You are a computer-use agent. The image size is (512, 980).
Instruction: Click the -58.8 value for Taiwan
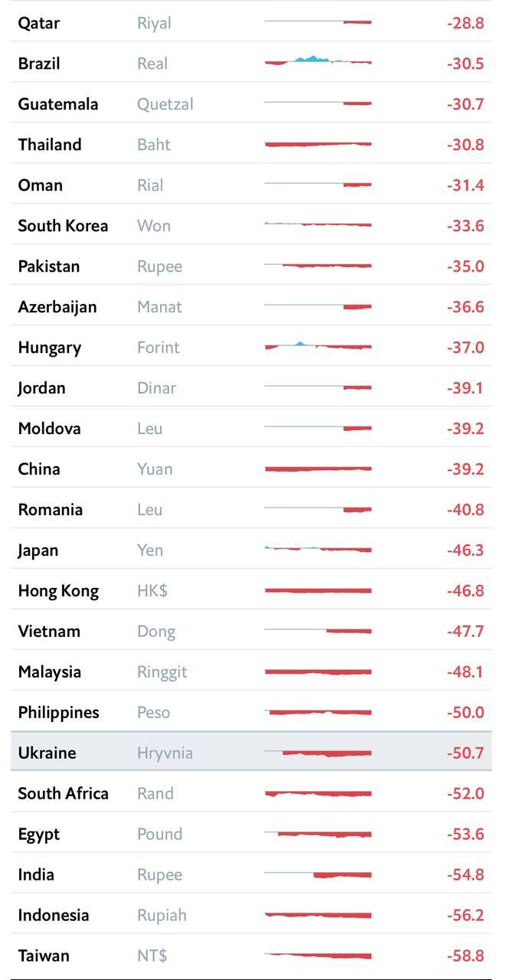point(465,955)
